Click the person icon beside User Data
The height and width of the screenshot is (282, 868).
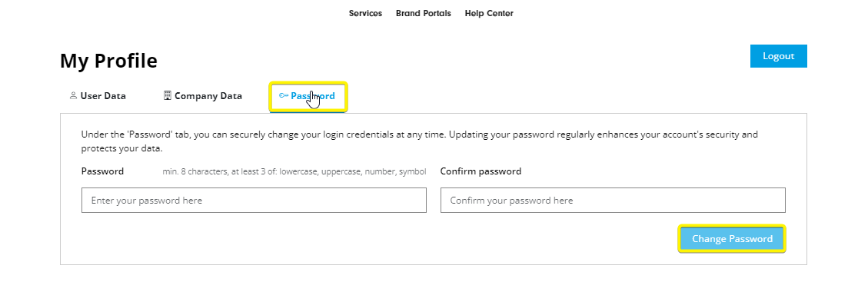point(73,95)
